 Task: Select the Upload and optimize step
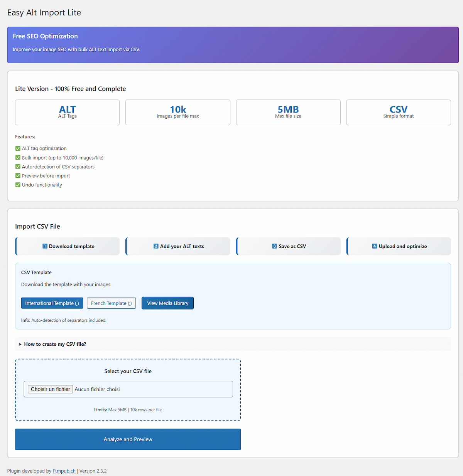point(402,246)
